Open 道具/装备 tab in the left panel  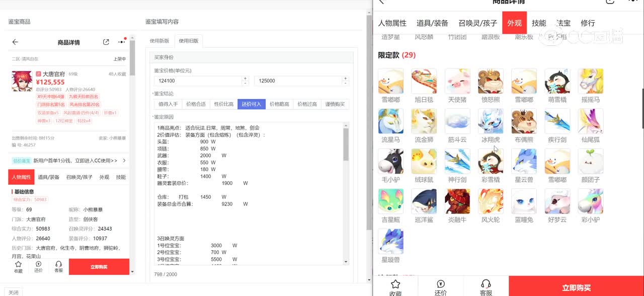point(48,177)
